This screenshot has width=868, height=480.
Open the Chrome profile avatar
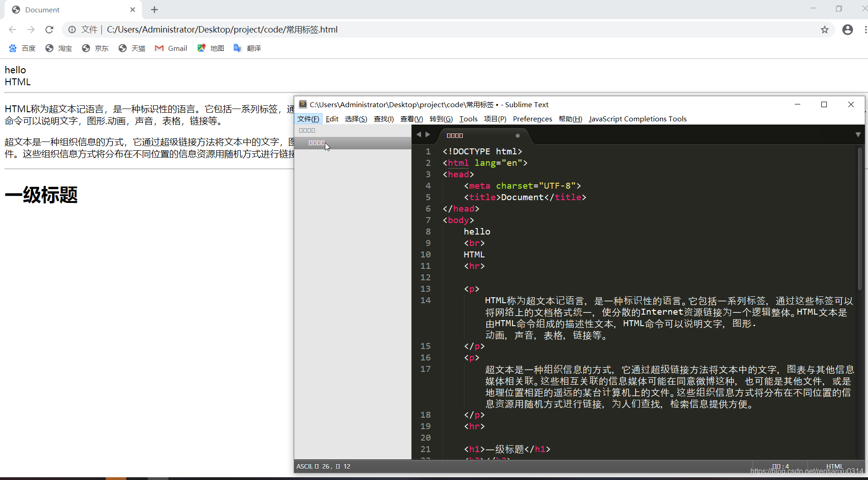(847, 30)
